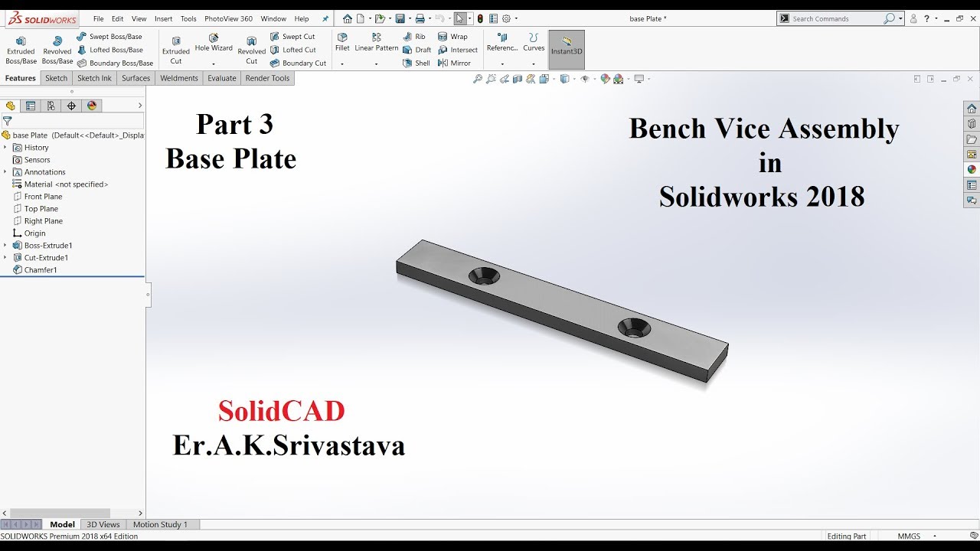The height and width of the screenshot is (551, 980).
Task: Expand the Reference Geometry dropdown arrow
Action: coord(502,64)
